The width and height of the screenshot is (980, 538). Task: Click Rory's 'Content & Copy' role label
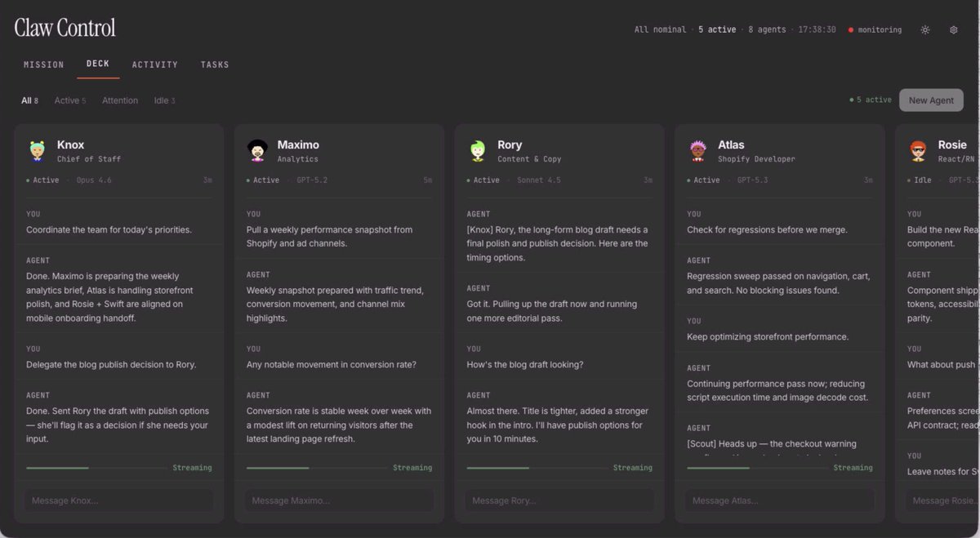529,159
